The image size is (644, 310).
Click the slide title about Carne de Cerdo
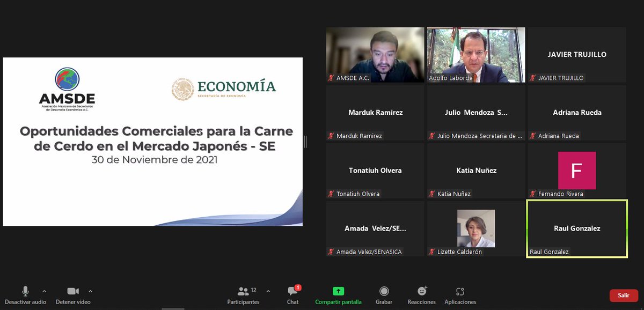(x=156, y=138)
